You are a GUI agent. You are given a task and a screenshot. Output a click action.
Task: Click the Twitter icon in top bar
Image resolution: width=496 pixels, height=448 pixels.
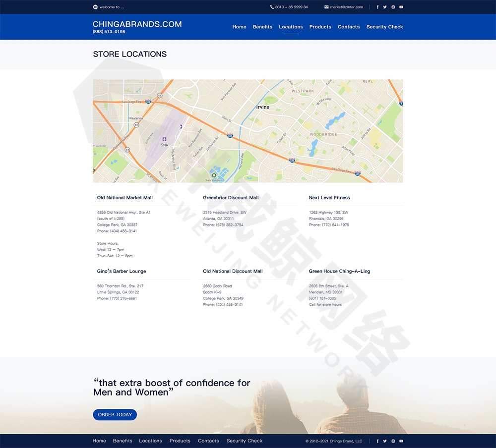click(385, 7)
